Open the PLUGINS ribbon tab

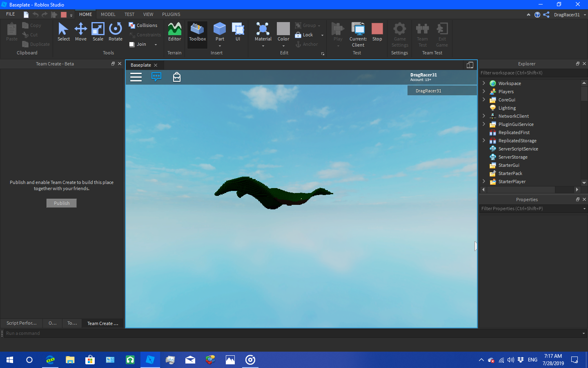click(x=171, y=14)
